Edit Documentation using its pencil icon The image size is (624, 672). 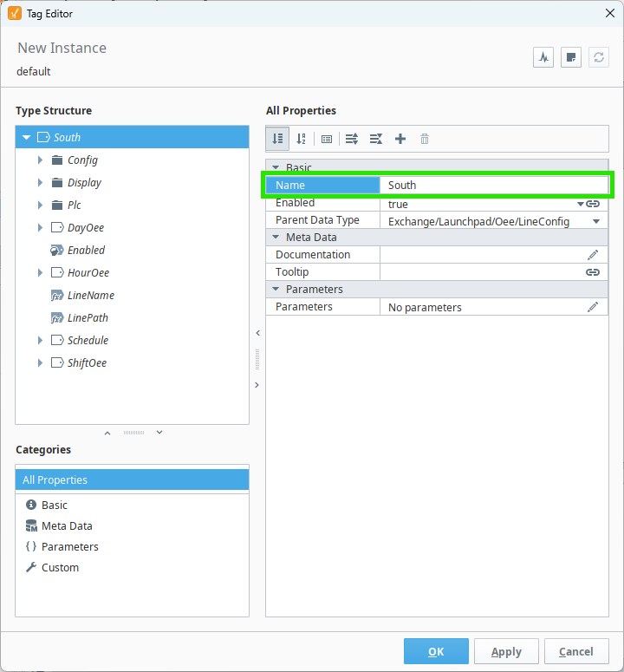tap(593, 255)
